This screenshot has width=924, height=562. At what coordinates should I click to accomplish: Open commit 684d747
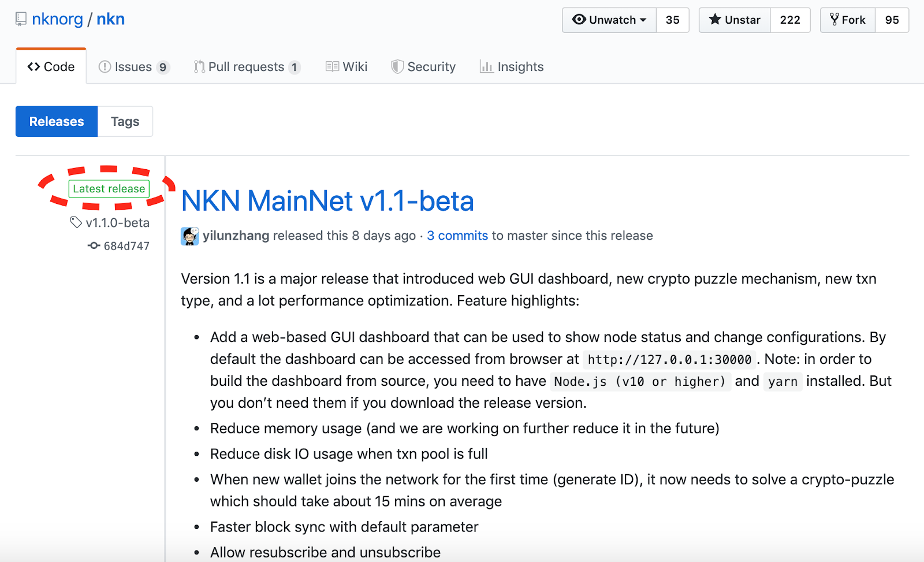click(126, 246)
